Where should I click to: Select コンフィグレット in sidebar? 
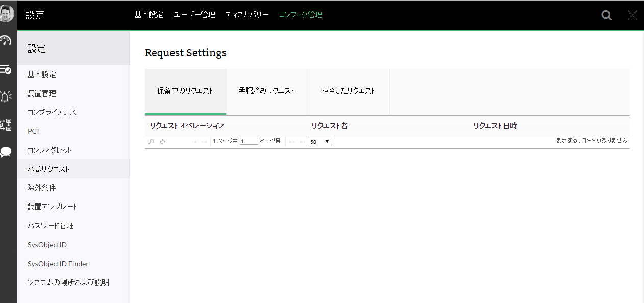73,150
